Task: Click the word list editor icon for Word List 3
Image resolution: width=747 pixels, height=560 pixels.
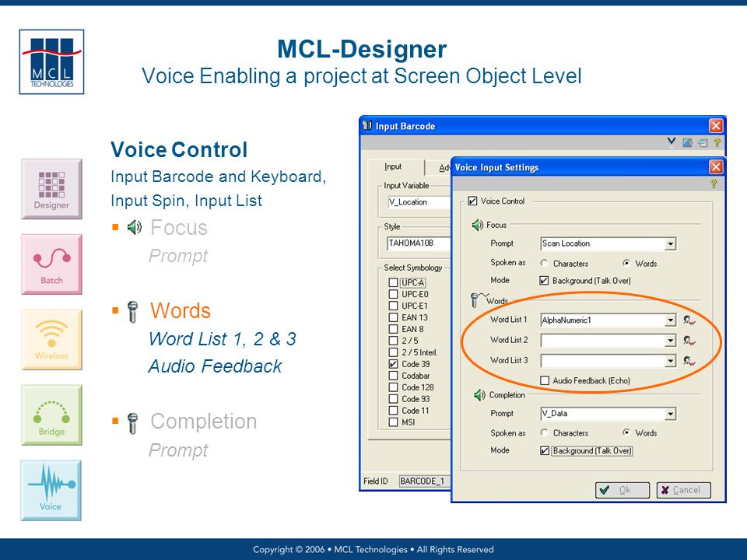Action: click(689, 361)
